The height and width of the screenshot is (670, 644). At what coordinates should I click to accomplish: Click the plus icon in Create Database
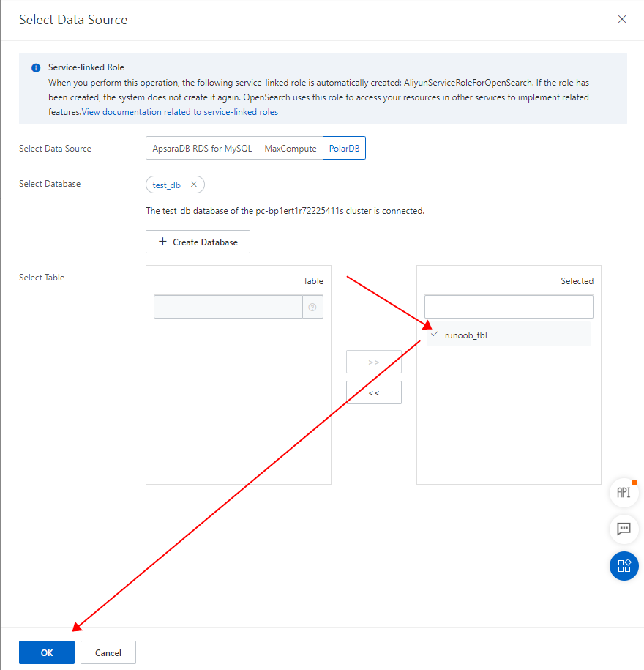click(162, 242)
